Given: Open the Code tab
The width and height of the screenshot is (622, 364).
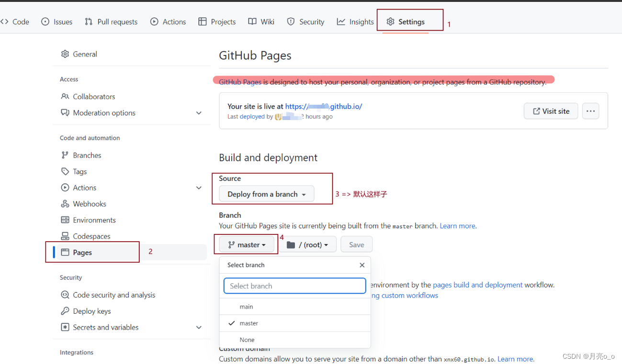Looking at the screenshot, I should pyautogui.click(x=15, y=22).
